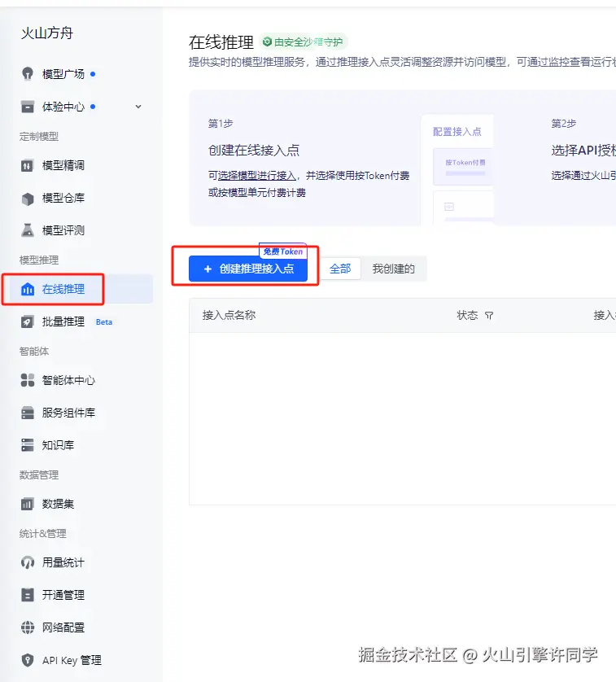Click the 选择模型进行接入 link
Viewport: 616px width, 682px height.
coord(256,176)
